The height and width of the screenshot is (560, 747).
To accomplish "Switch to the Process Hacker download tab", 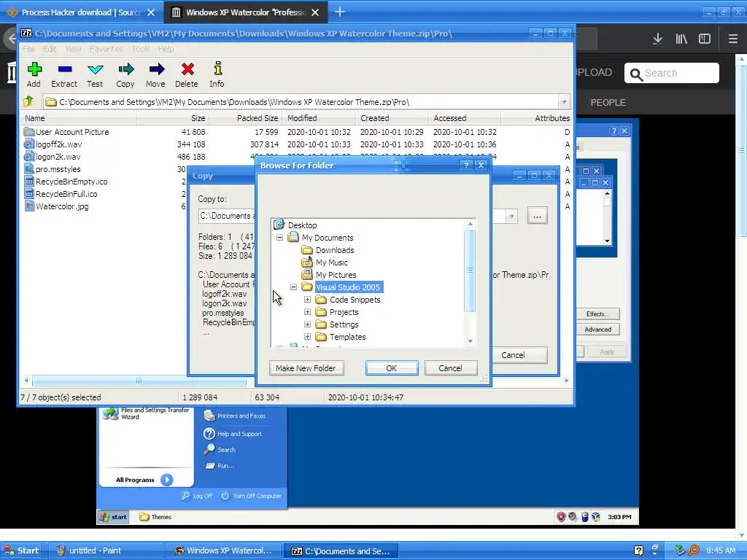I will (x=81, y=12).
